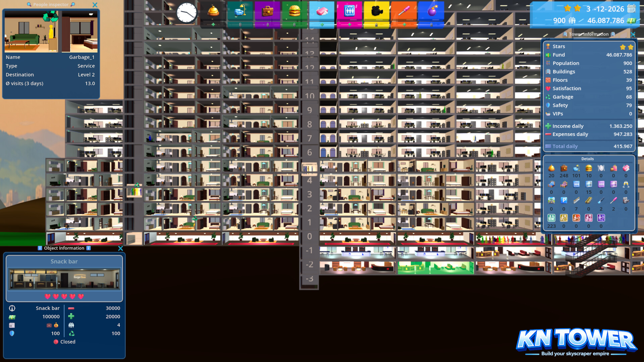Screen dimensions: 644x362
Task: Click the champagne glasses icon in Details
Action: coord(626,184)
